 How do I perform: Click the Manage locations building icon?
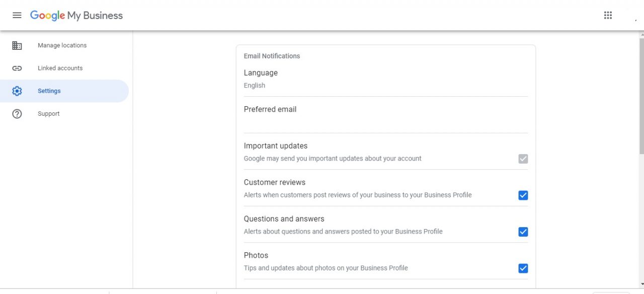click(x=17, y=45)
